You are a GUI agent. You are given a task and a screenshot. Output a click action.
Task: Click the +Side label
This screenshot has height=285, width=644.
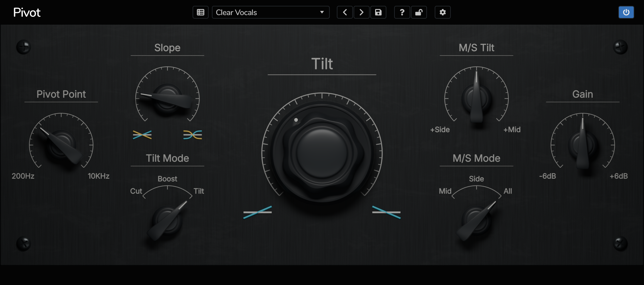click(440, 130)
